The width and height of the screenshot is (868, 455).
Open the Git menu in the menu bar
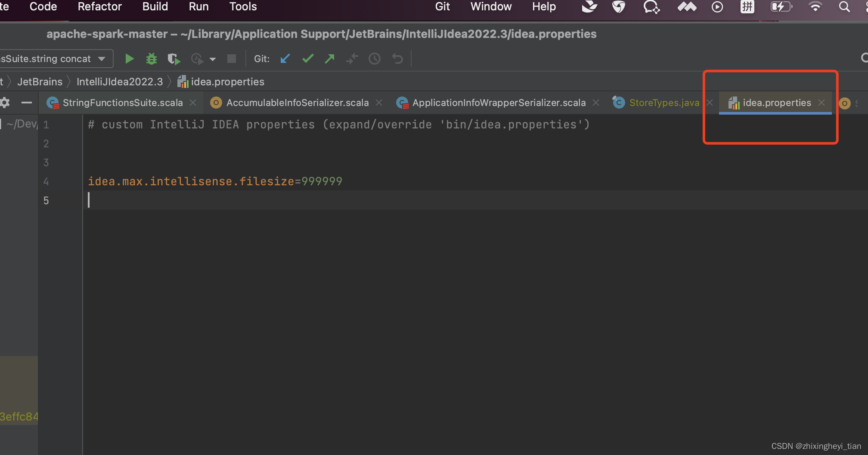442,6
